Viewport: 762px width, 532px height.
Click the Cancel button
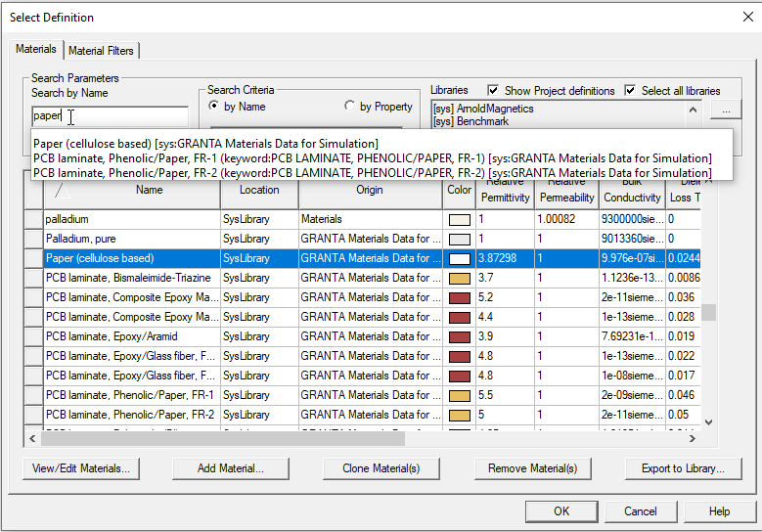pos(641,511)
